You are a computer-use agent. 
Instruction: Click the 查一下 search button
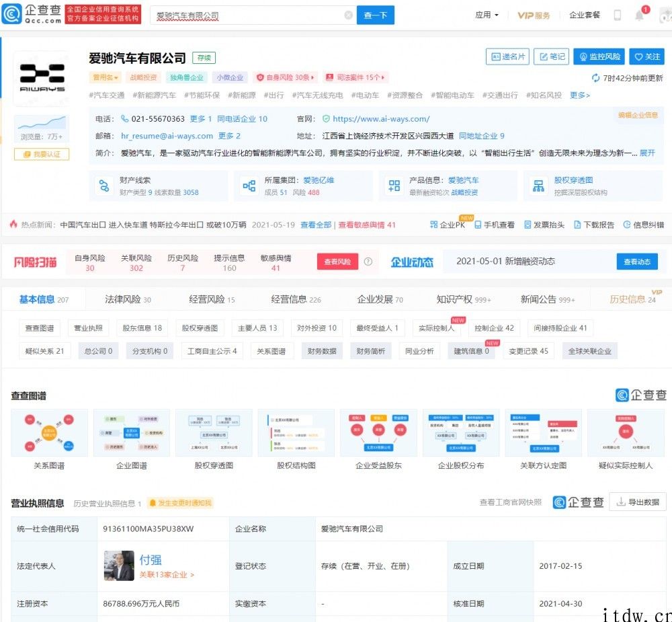(x=376, y=15)
